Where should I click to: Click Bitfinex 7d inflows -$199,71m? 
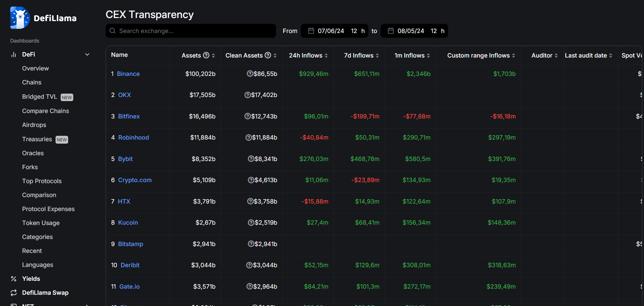365,116
